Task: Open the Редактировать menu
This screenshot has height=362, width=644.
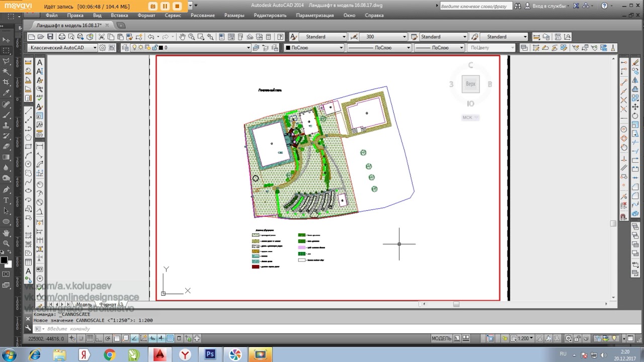Action: 270,15
